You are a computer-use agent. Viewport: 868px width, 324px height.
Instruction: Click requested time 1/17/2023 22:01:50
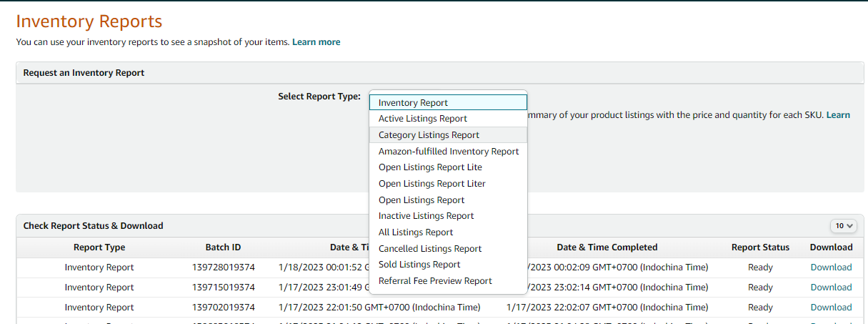click(379, 308)
